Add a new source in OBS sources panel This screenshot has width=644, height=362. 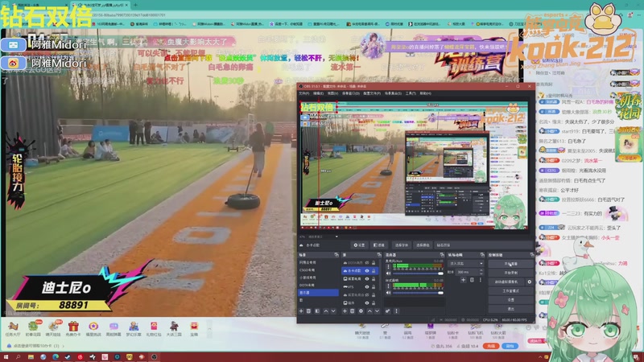click(345, 311)
